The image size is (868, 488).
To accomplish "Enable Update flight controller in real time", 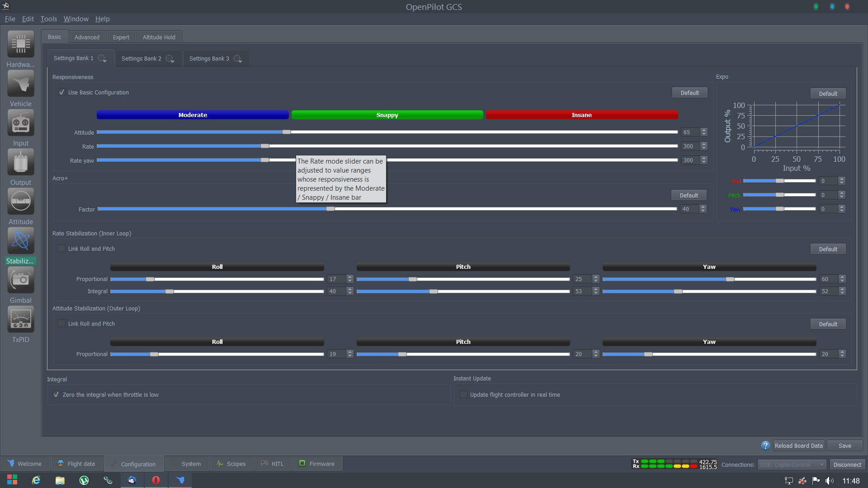I will [463, 394].
